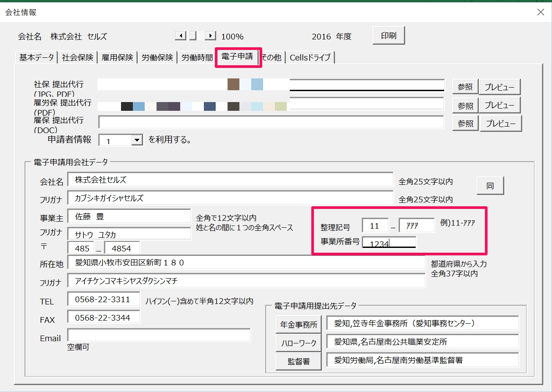The width and height of the screenshot is (552, 392).
Task: Click the Email input field
Action: tap(159, 335)
